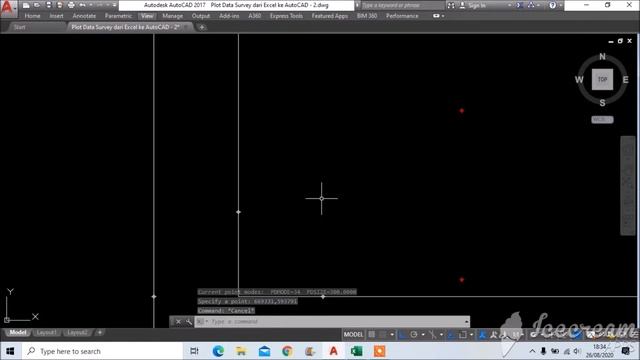The width and height of the screenshot is (640, 360).
Task: Click the Open file icon in Quick Access
Action: 37,5
